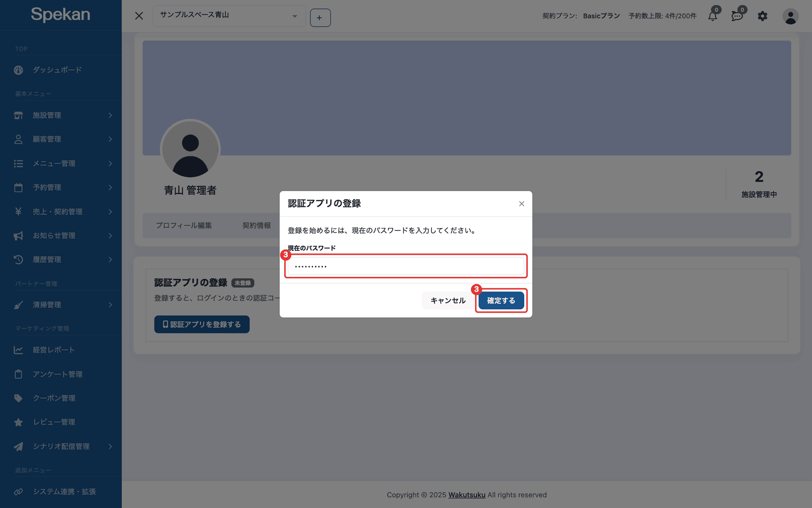Click the yen icon for 売上・契約管理
Viewport: 812px width, 508px height.
(x=18, y=212)
